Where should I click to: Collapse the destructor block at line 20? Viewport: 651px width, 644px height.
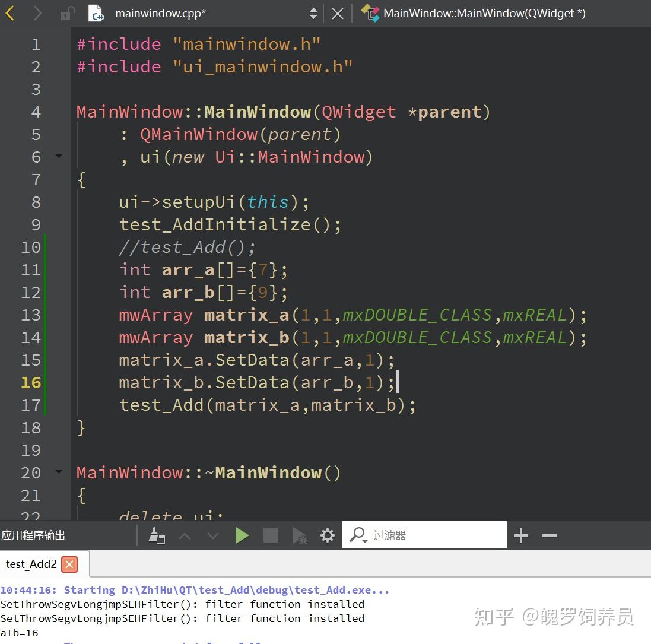click(x=58, y=472)
